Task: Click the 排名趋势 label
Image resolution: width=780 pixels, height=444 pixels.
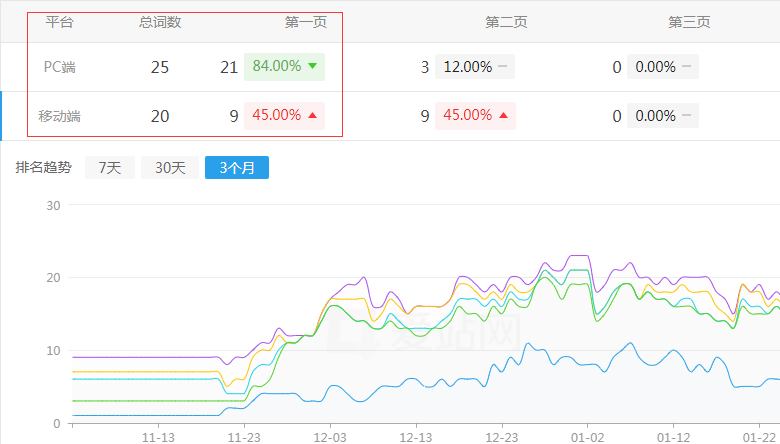Action: click(x=43, y=168)
